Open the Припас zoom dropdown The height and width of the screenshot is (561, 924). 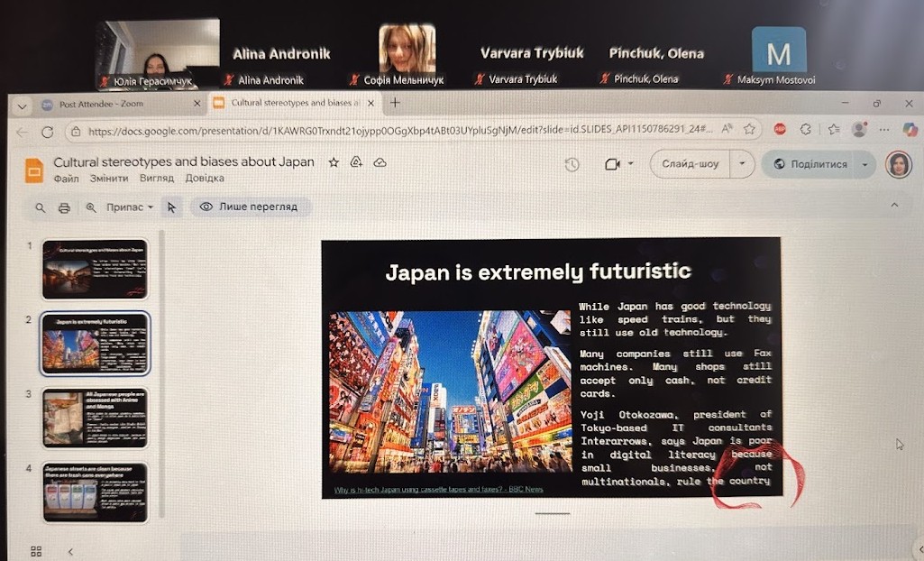(x=130, y=207)
